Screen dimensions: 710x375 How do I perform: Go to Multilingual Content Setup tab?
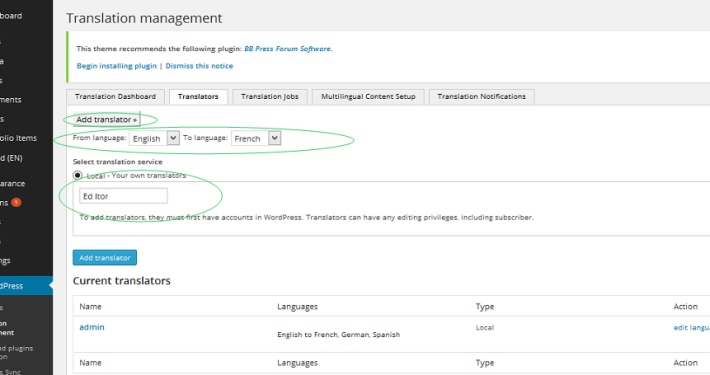pos(368,96)
